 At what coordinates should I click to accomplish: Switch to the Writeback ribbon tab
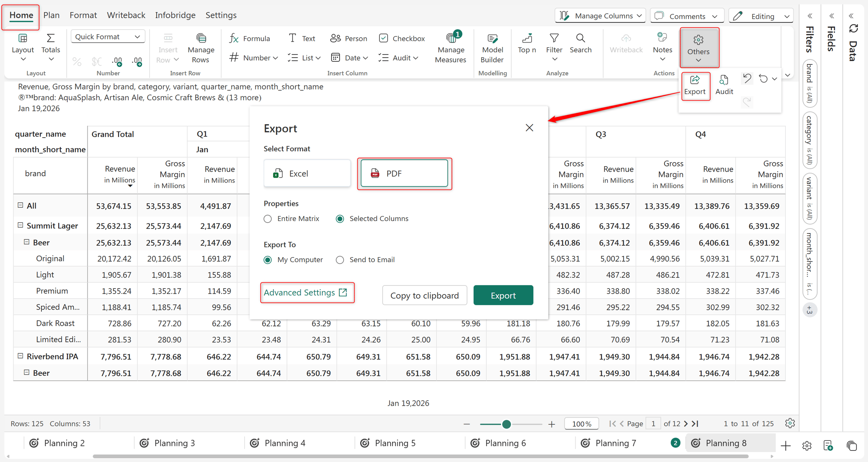click(x=126, y=15)
